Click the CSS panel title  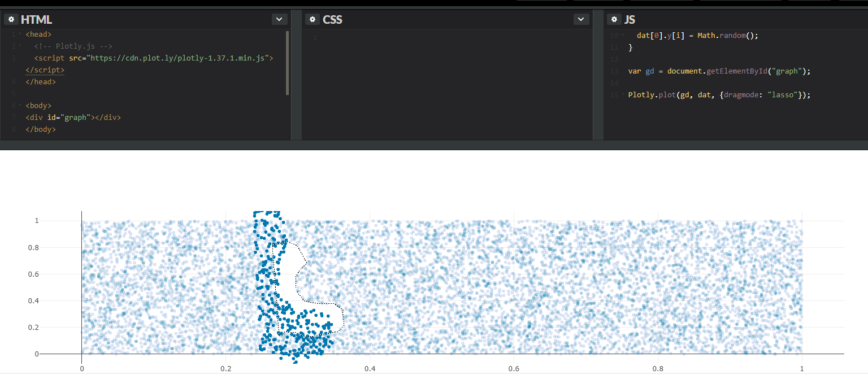pos(332,20)
